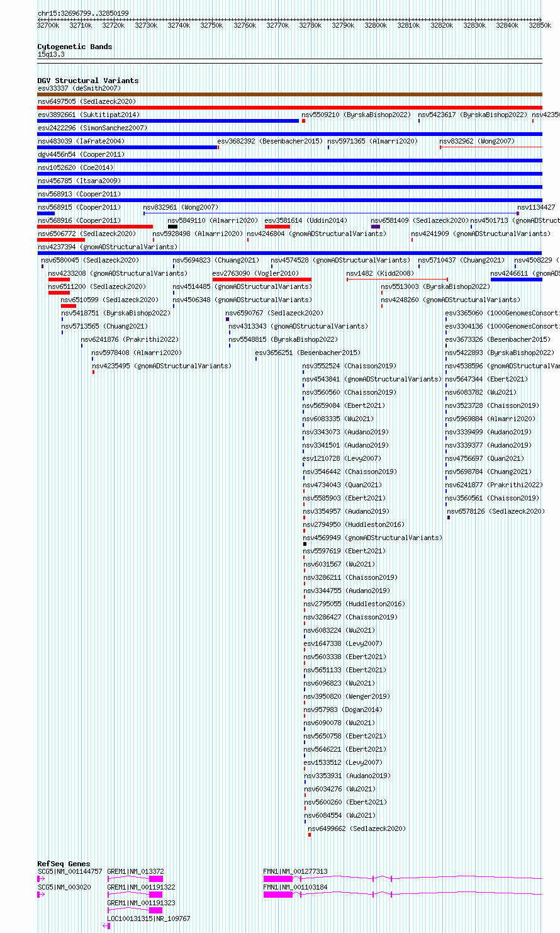Image resolution: width=560 pixels, height=933 pixels.
Task: Click nsv456785 (Itsara2009) label
Action: [x=79, y=181]
